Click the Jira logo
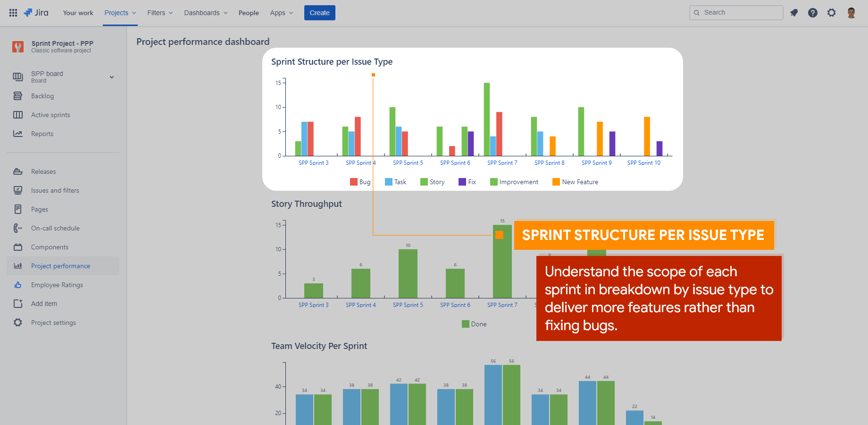Screen dimensions: 868x425 tap(36, 13)
